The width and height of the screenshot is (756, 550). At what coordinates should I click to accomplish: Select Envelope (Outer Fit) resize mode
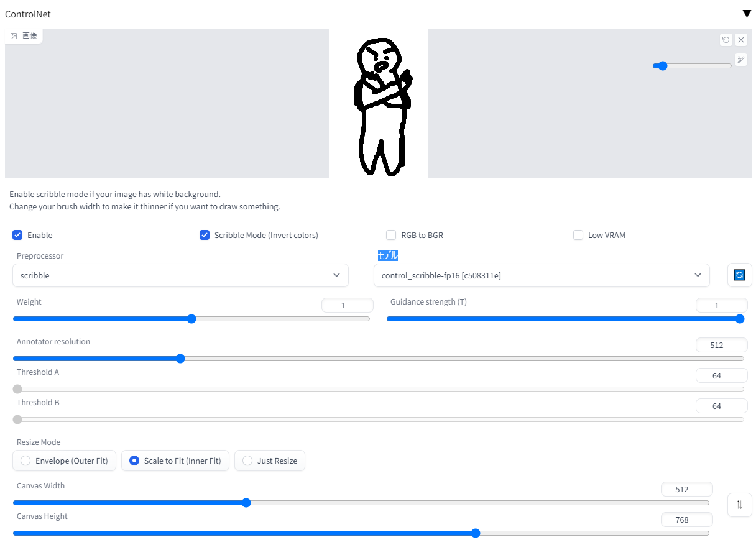click(x=64, y=461)
